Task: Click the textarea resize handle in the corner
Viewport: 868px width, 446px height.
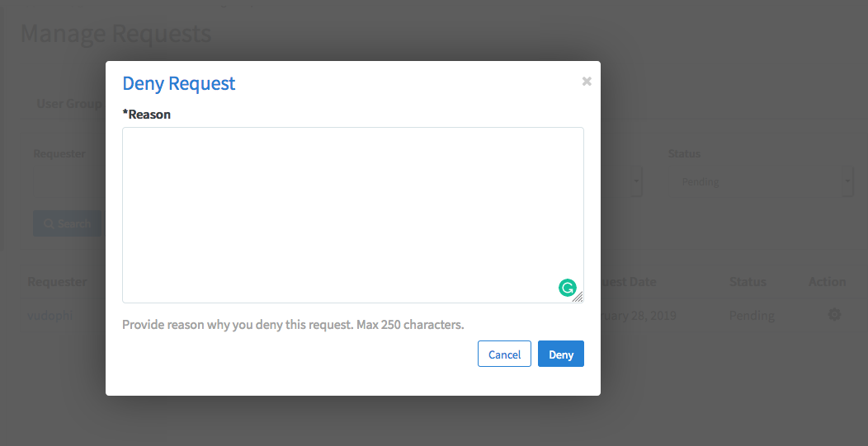Action: [x=578, y=297]
